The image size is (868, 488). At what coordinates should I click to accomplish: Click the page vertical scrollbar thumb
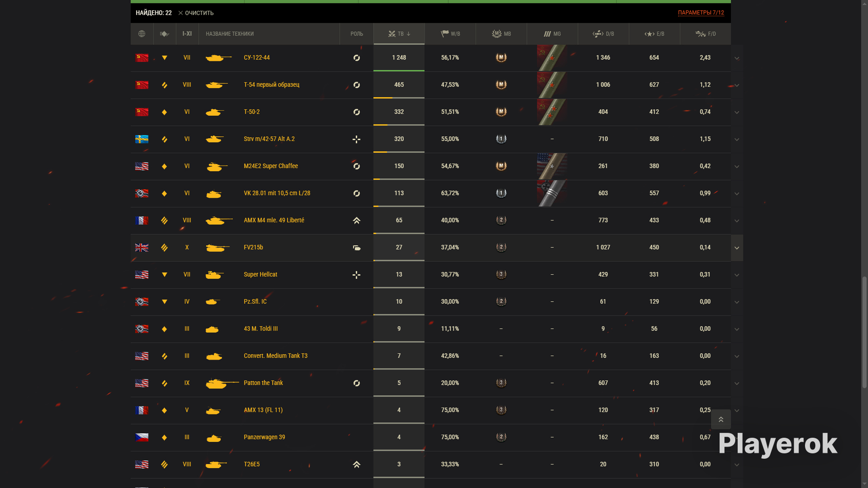(x=865, y=333)
